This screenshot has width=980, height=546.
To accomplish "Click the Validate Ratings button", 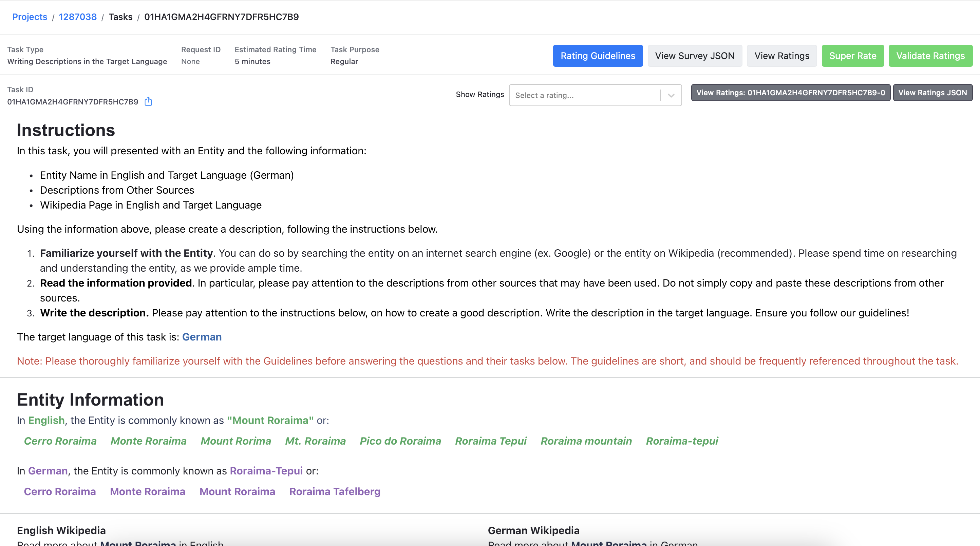I will (930, 56).
